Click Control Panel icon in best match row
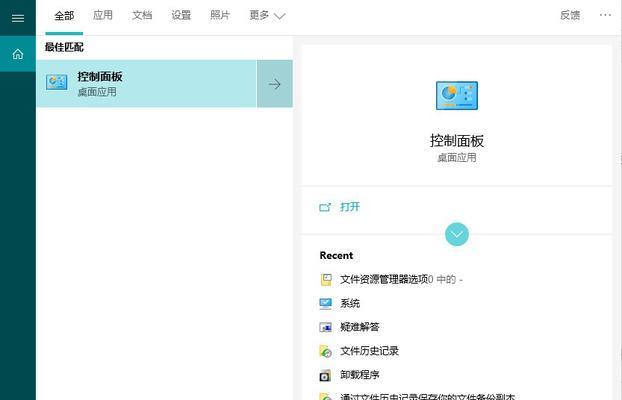The width and height of the screenshot is (622, 400). click(56, 82)
